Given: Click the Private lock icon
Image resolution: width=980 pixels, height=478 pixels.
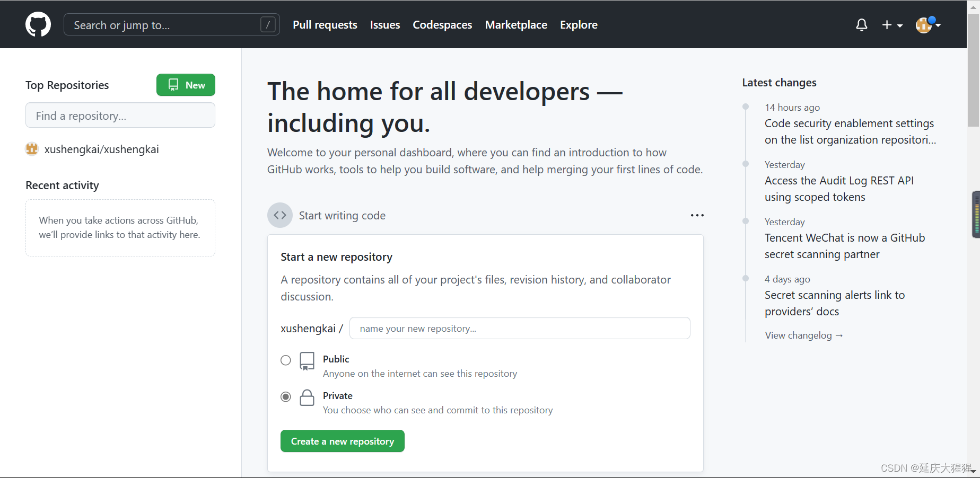Looking at the screenshot, I should coord(307,397).
